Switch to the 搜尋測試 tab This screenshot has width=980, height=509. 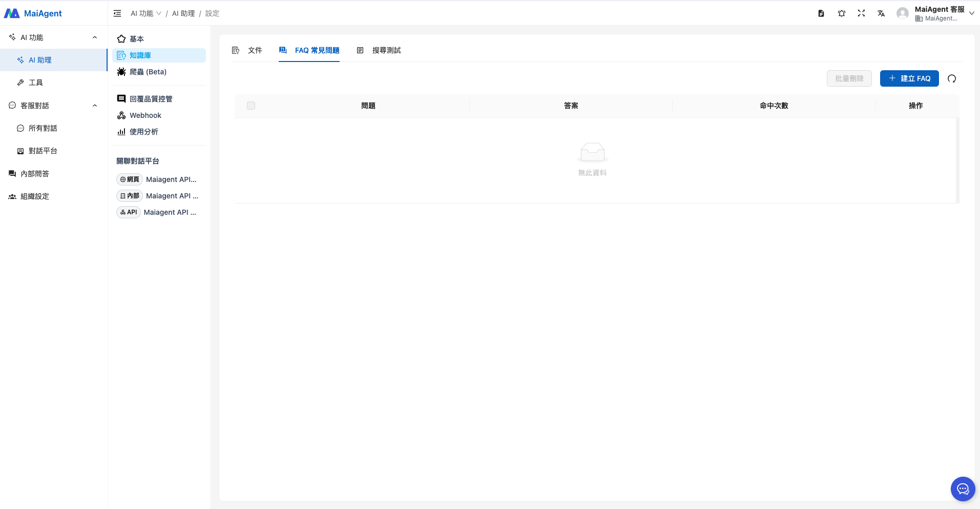pos(379,50)
